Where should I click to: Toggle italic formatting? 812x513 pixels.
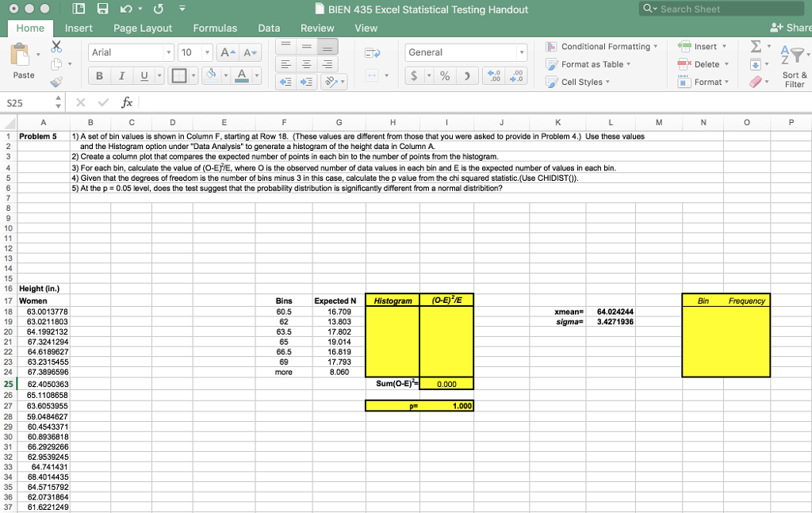pyautogui.click(x=120, y=75)
